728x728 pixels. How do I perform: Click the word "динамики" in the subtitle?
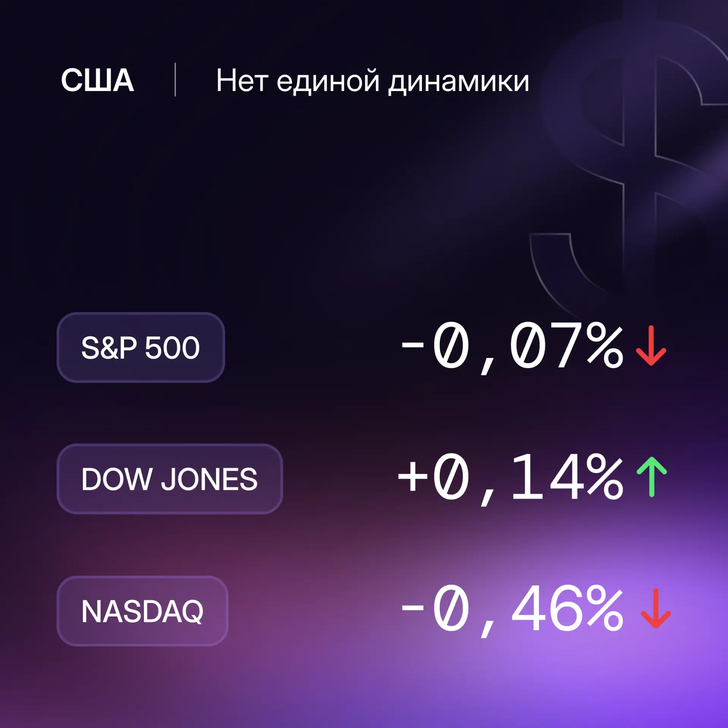[x=459, y=82]
